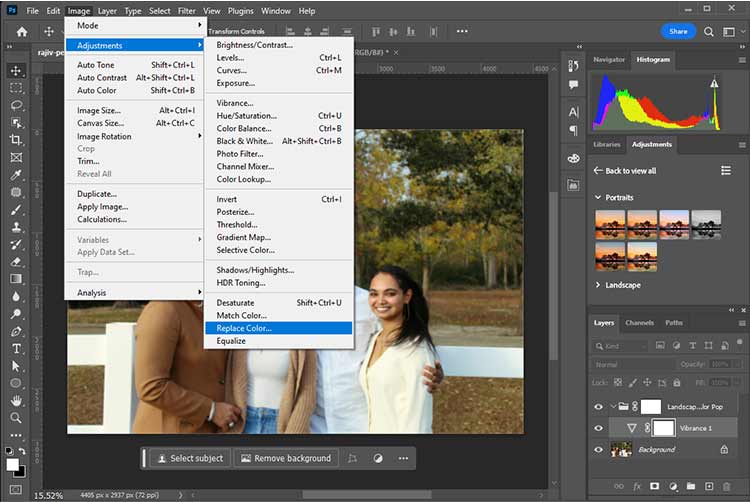The width and height of the screenshot is (750, 502).
Task: Toggle lock all layer attributes
Action: click(676, 382)
